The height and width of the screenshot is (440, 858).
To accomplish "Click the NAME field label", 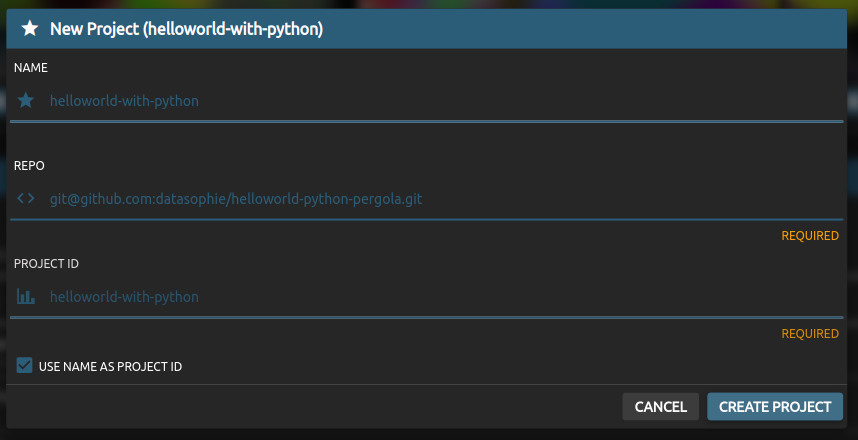I will [x=31, y=68].
